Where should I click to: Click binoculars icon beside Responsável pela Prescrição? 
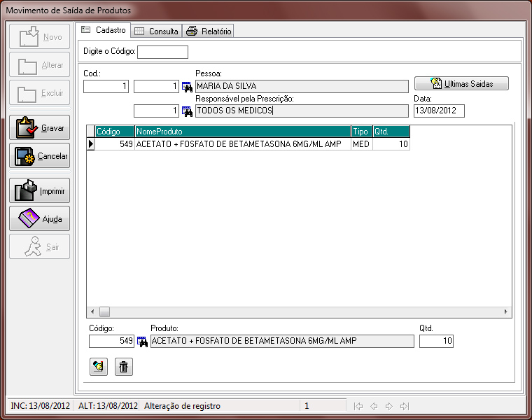pos(187,111)
